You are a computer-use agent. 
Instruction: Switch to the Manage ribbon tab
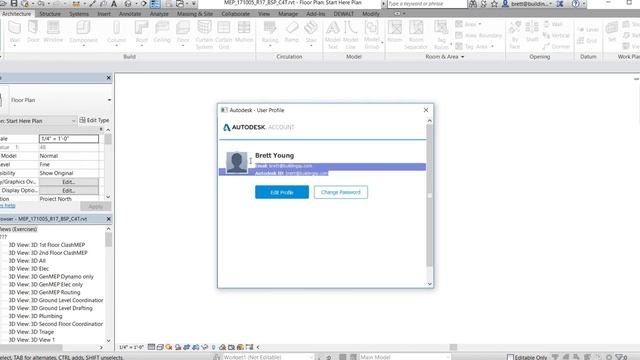pyautogui.click(x=288, y=13)
